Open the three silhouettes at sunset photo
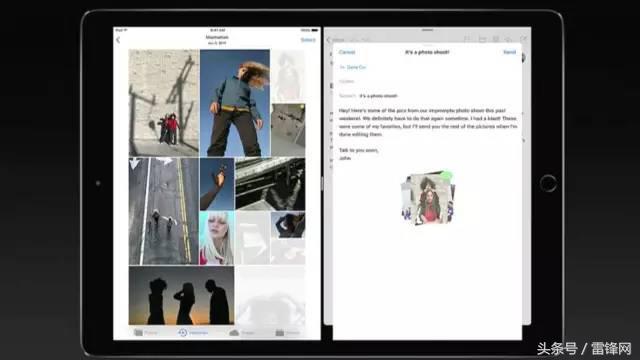The height and width of the screenshot is (360, 640). click(181, 296)
